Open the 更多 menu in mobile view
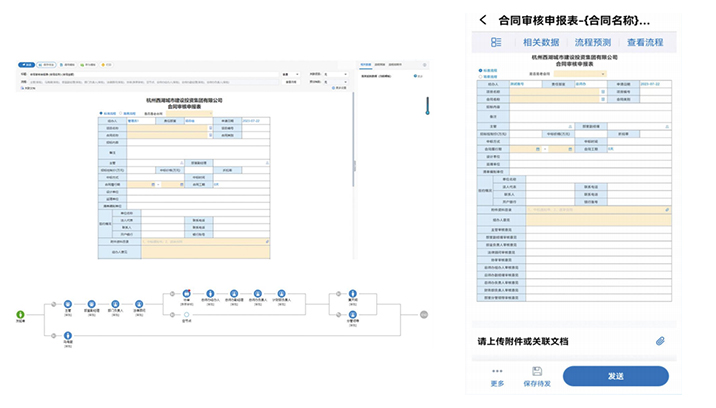The image size is (716, 408). 497,377
